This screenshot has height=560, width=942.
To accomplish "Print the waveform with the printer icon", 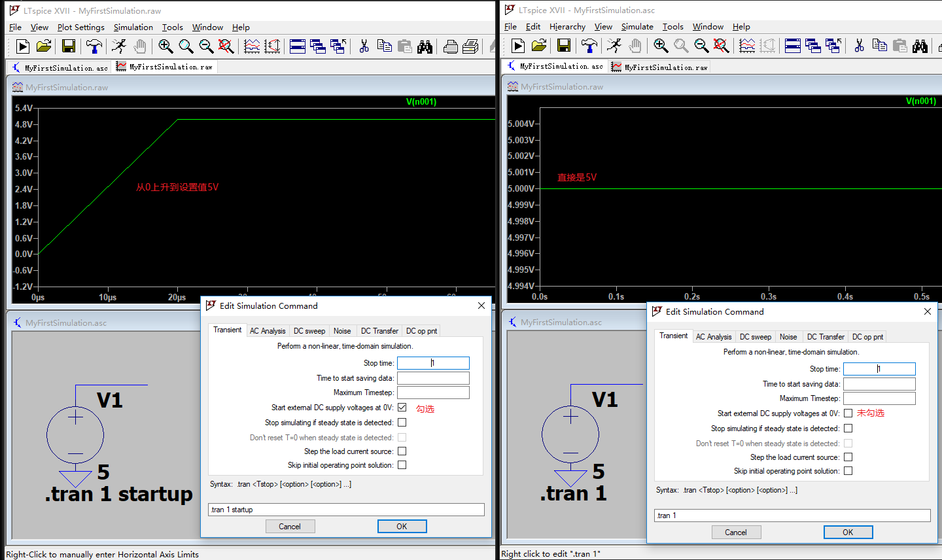I will tap(451, 46).
